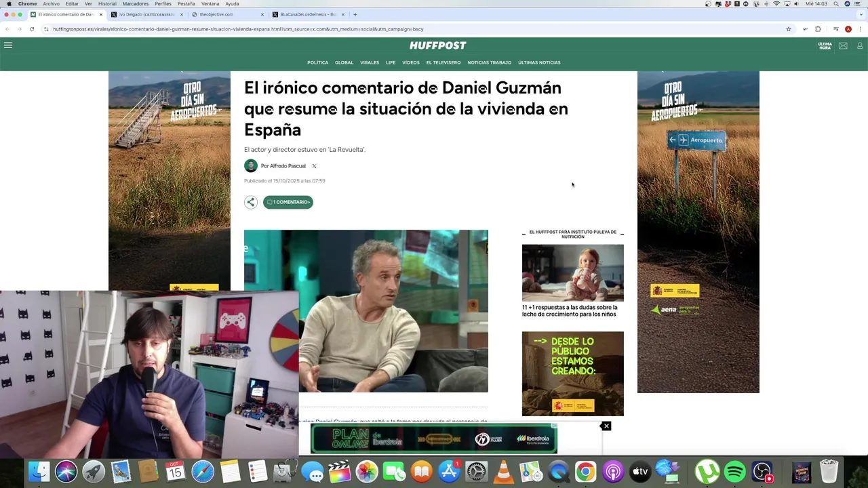
Task: Go to El Televisero section
Action: [443, 62]
